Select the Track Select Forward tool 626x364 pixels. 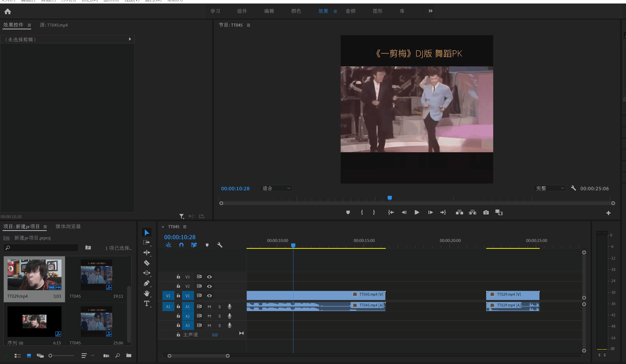(147, 242)
